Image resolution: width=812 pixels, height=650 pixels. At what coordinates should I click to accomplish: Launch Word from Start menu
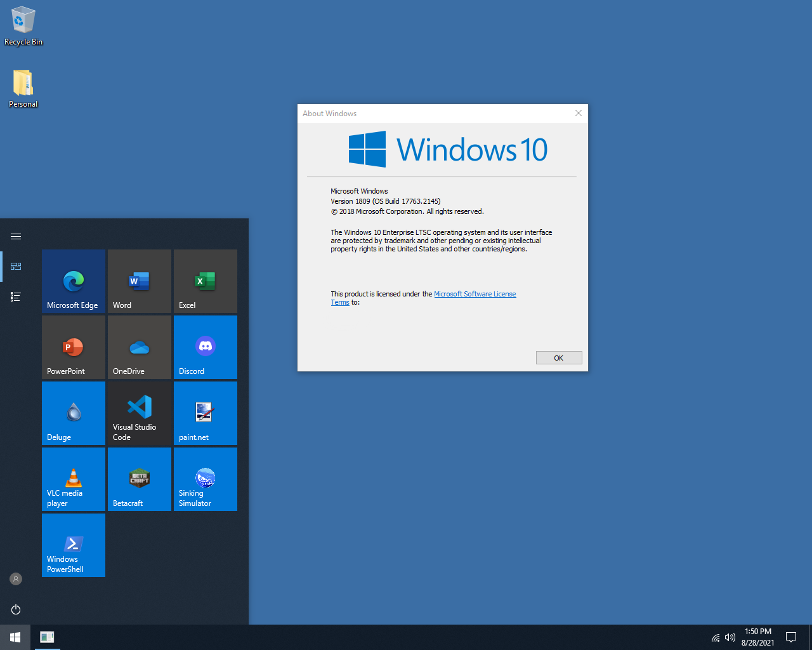140,281
